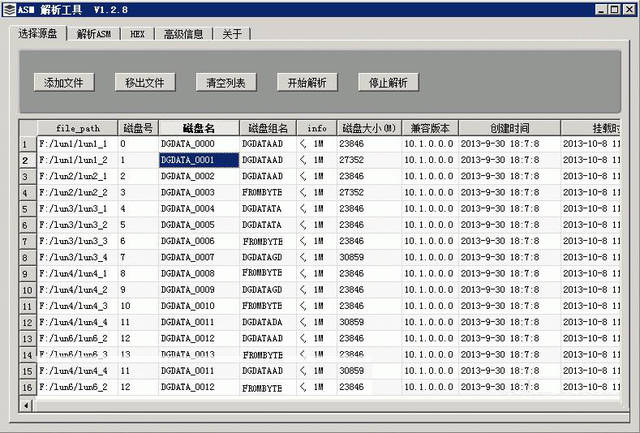
Task: Click the 磁盘大小(M) column header
Action: pyautogui.click(x=369, y=128)
